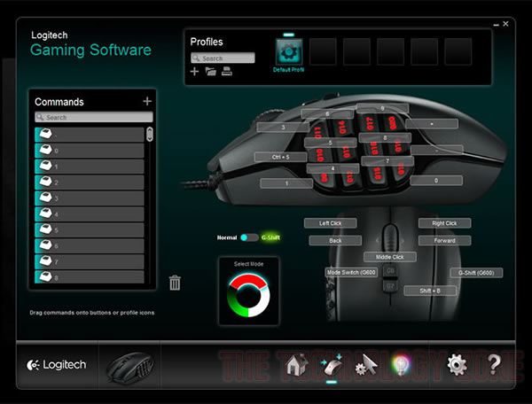Viewport: 532px width, 404px height.
Task: Select the Default Profile gear icon
Action: tap(289, 52)
